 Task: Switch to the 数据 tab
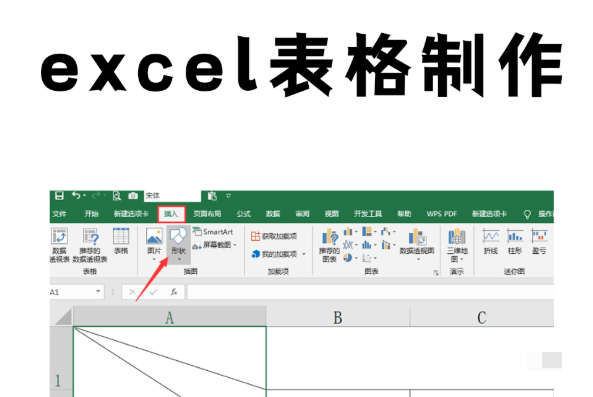273,214
